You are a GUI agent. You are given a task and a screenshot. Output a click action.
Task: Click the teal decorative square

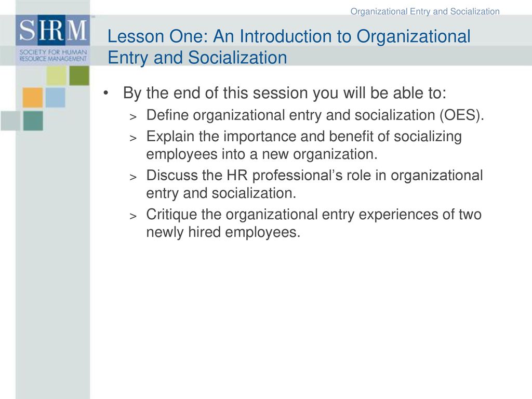point(33,121)
